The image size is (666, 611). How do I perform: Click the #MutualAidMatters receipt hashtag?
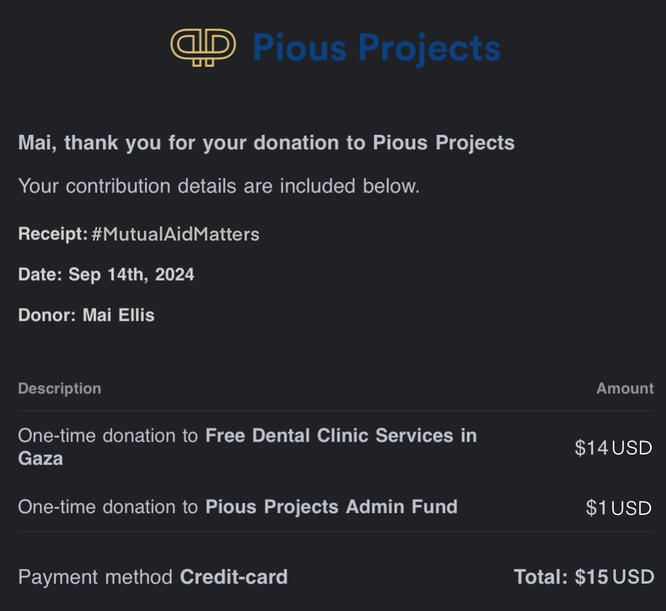point(175,234)
